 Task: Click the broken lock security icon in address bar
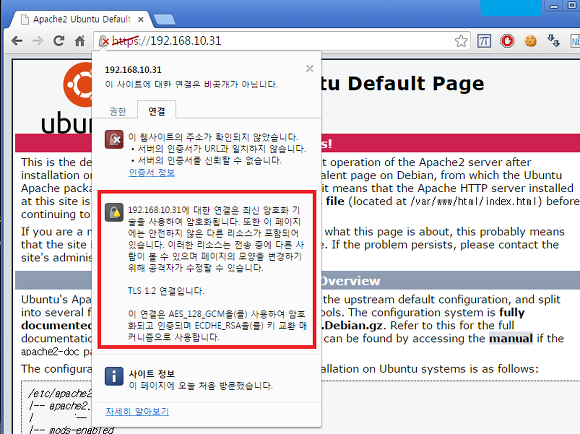[104, 41]
